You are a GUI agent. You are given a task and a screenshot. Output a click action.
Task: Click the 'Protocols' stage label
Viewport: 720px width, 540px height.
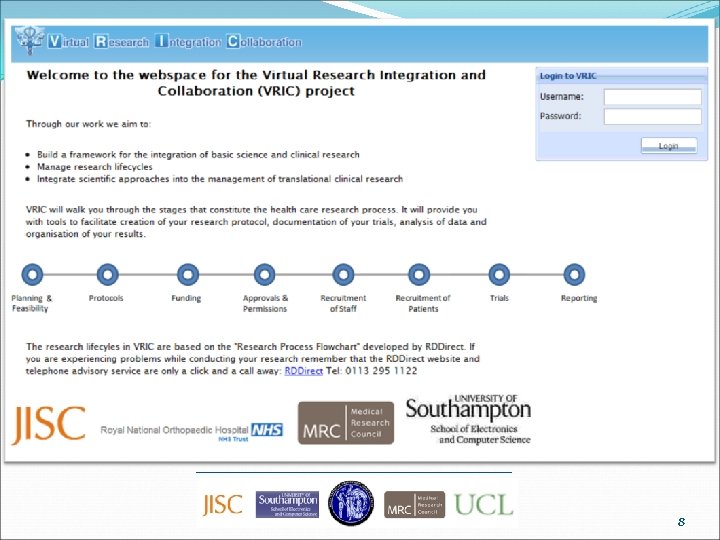pos(106,298)
